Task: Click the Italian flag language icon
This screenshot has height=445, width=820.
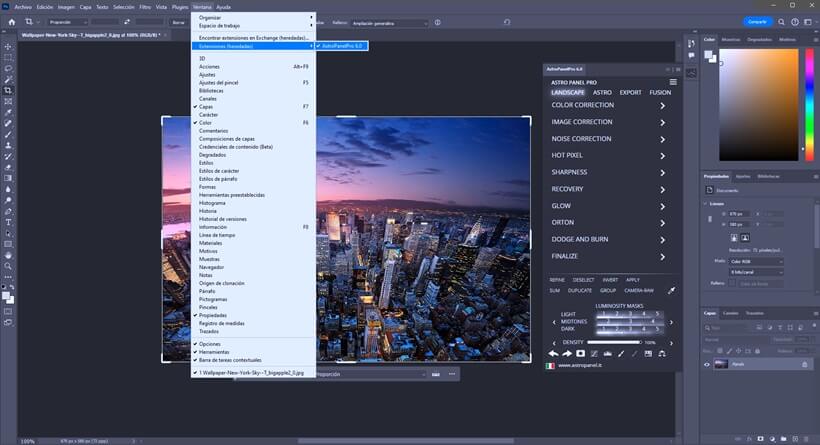Action: tap(550, 366)
